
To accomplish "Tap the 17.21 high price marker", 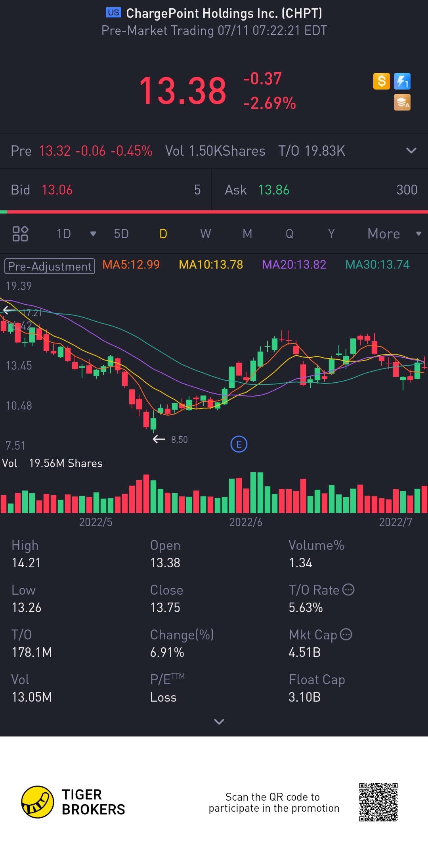I will pos(32,313).
